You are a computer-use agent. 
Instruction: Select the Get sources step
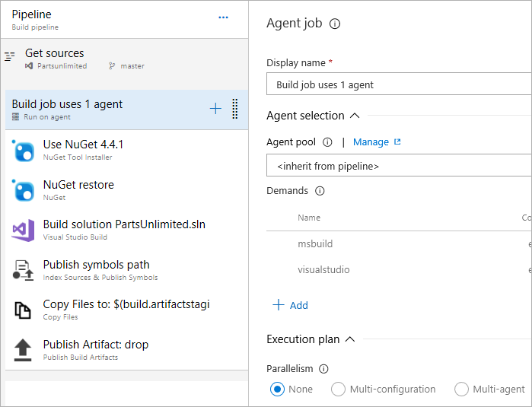(x=55, y=58)
